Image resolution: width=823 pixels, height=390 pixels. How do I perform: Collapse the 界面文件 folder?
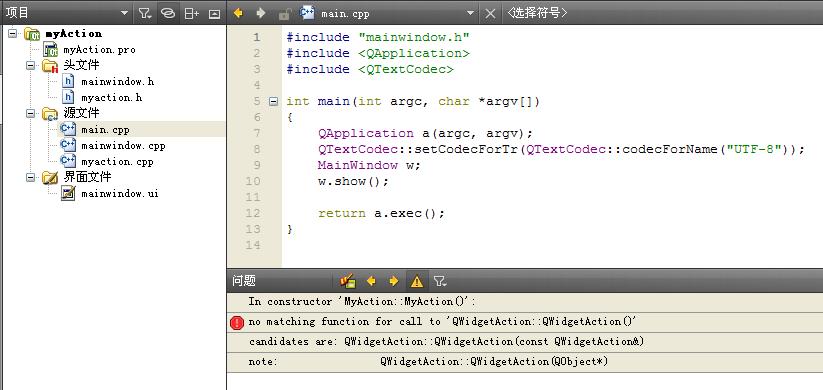coord(31,177)
